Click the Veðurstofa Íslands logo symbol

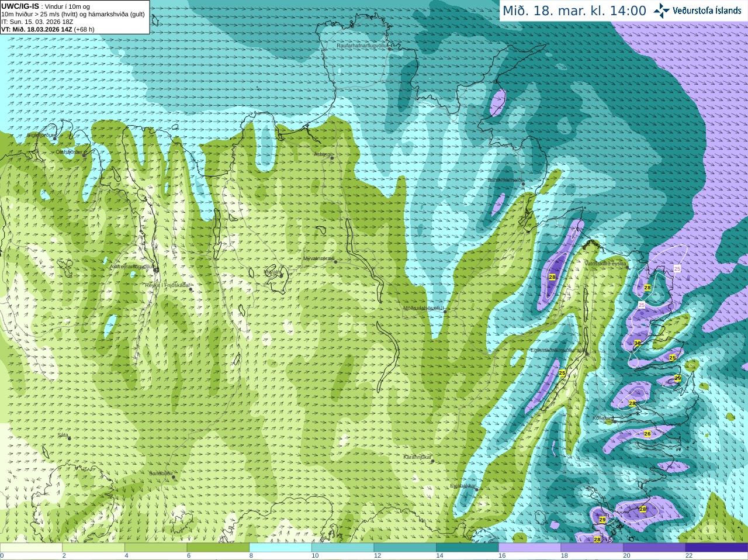pyautogui.click(x=662, y=11)
